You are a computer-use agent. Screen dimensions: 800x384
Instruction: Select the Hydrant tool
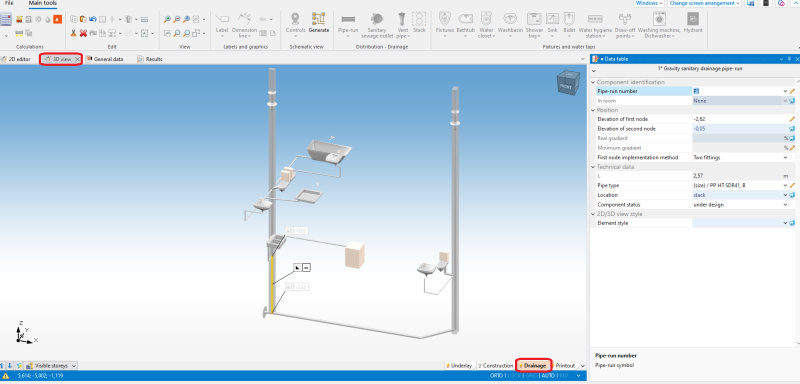click(x=693, y=22)
